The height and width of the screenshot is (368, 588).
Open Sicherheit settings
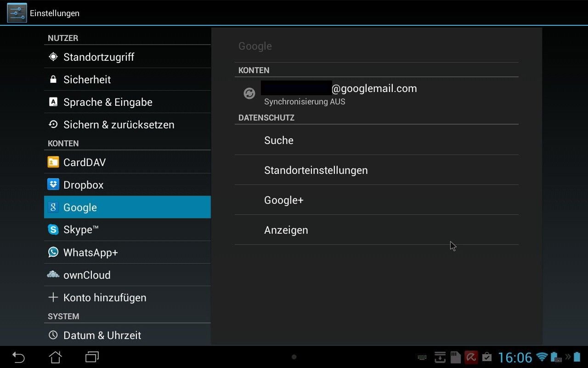pyautogui.click(x=127, y=80)
